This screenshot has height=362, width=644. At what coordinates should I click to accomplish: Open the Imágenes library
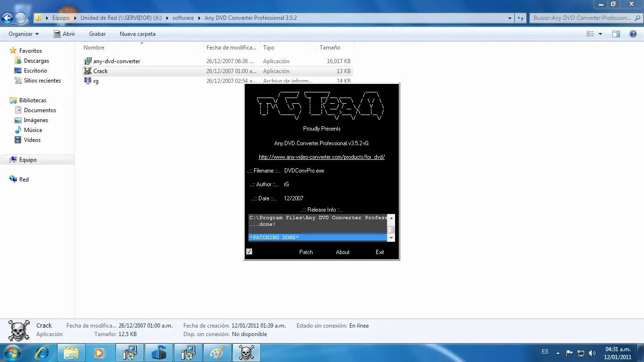click(x=36, y=120)
